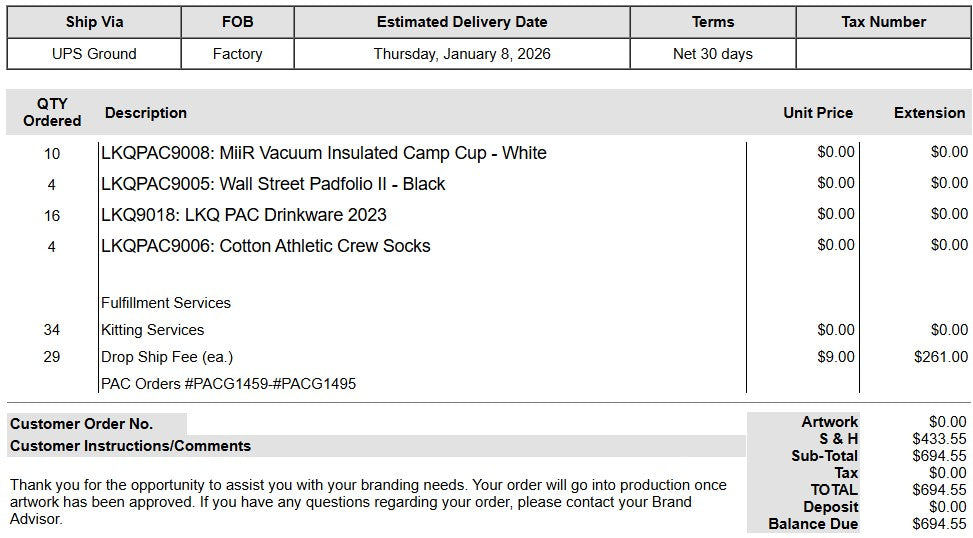Select the Net 30 days terms cell

(712, 54)
